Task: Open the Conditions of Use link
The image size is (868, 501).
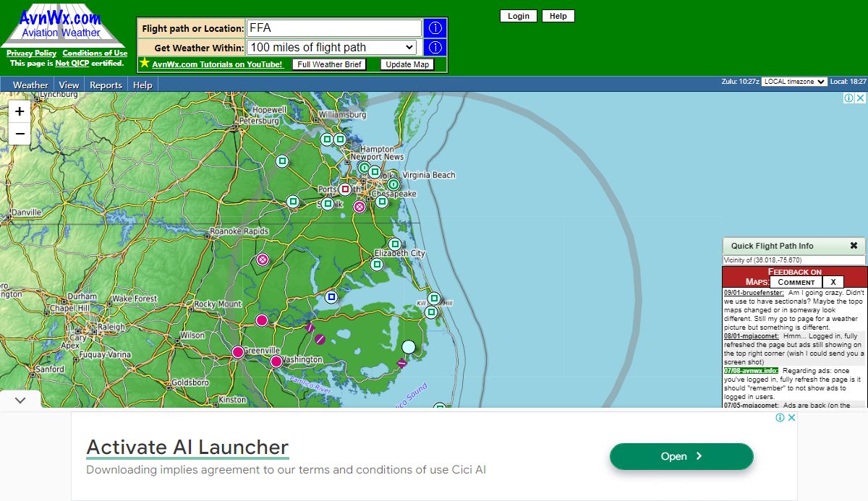Action: coord(95,53)
